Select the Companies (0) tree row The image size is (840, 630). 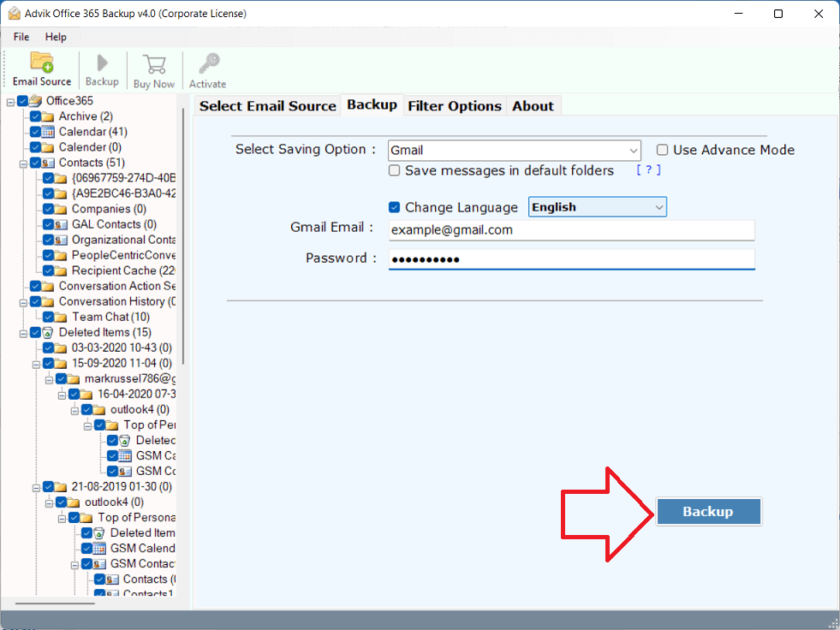pyautogui.click(x=109, y=209)
